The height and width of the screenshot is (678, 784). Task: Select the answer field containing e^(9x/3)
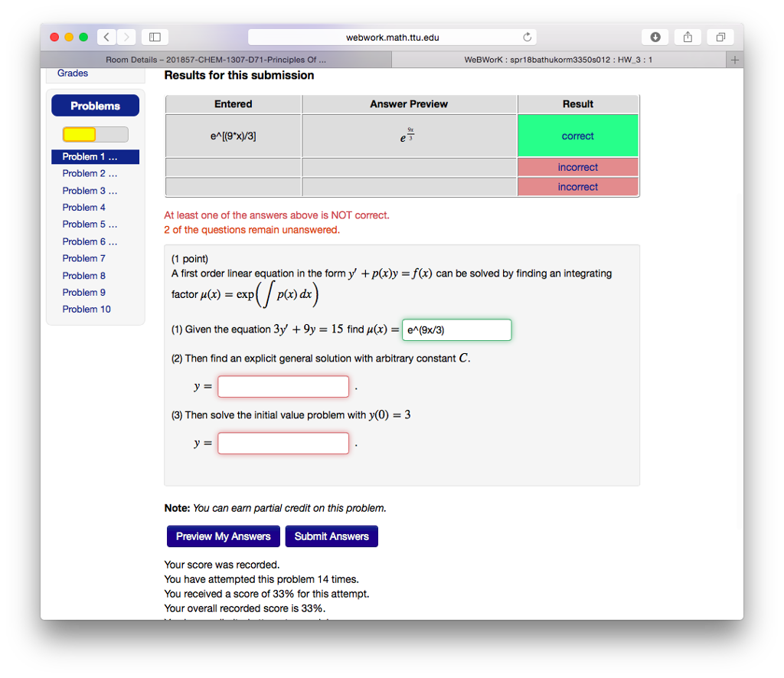click(x=456, y=329)
